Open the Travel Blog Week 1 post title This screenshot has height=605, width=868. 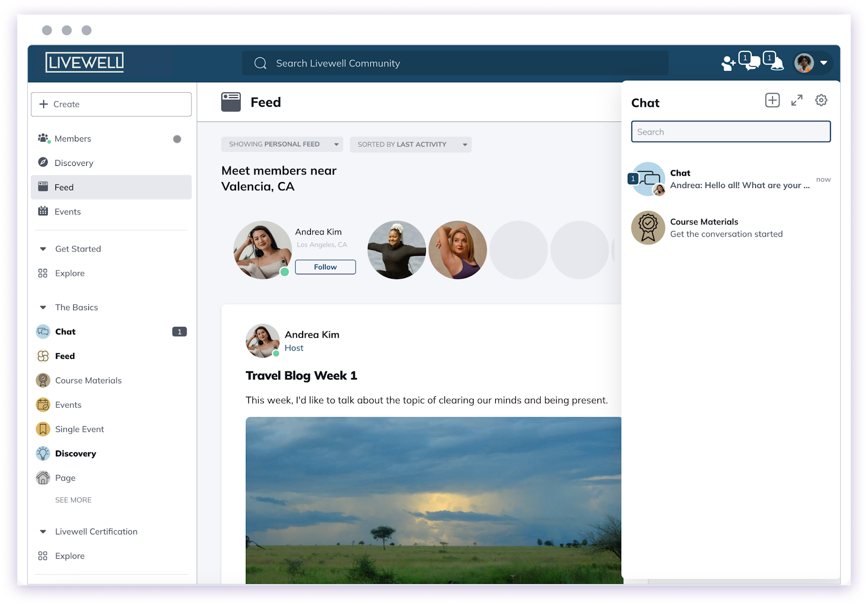coord(302,376)
